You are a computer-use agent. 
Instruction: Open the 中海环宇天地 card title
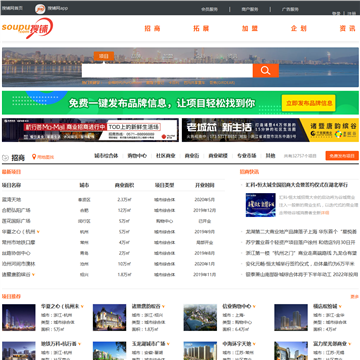point(237,344)
